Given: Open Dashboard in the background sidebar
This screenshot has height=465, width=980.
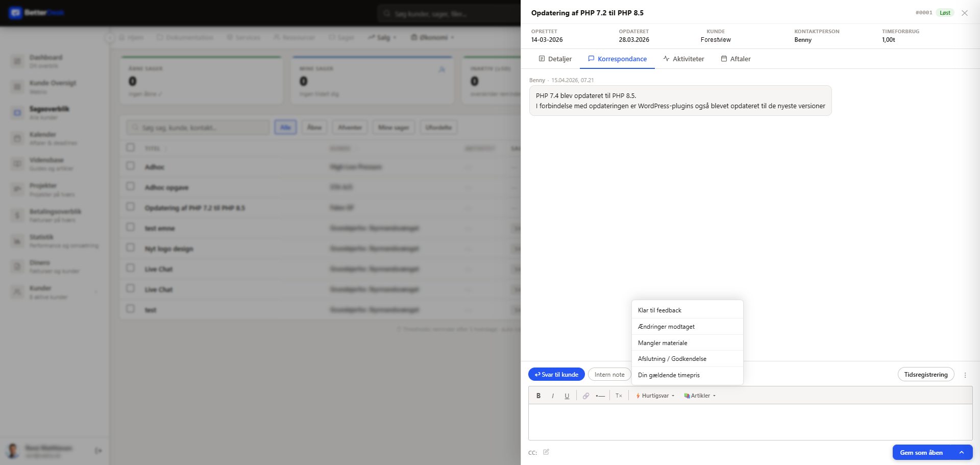Looking at the screenshot, I should [55, 61].
